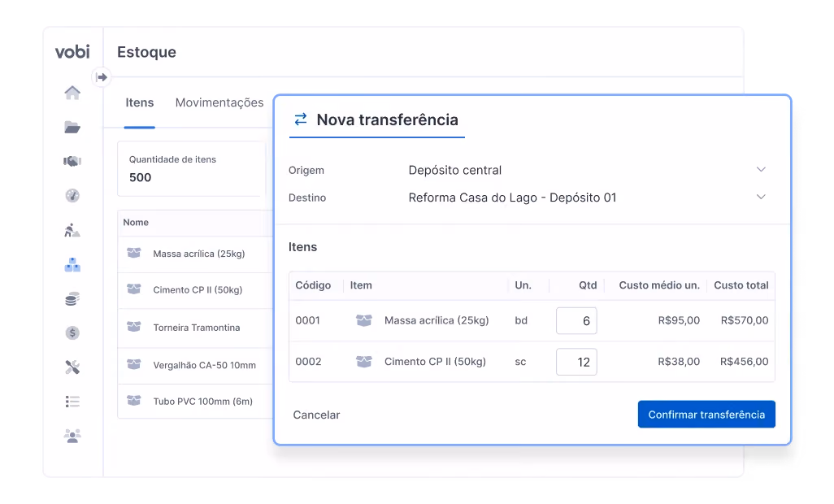
Task: Click the Un. column header
Action: coord(523,285)
